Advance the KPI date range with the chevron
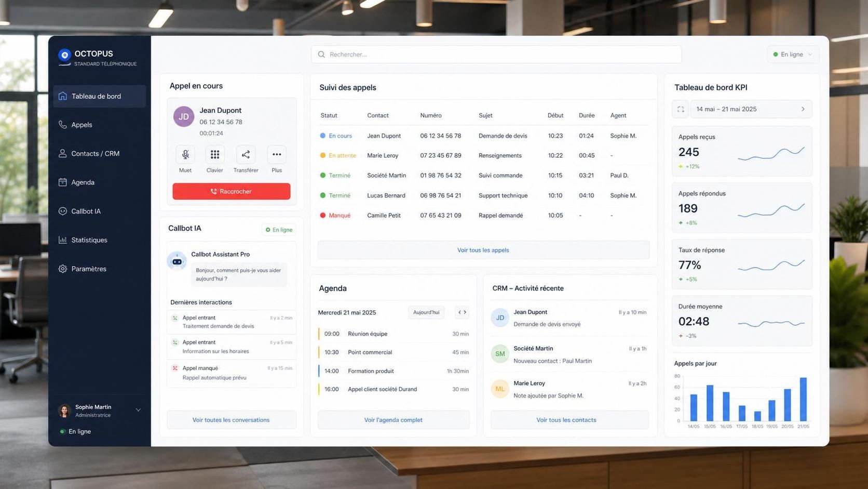Image resolution: width=868 pixels, height=489 pixels. [x=803, y=109]
